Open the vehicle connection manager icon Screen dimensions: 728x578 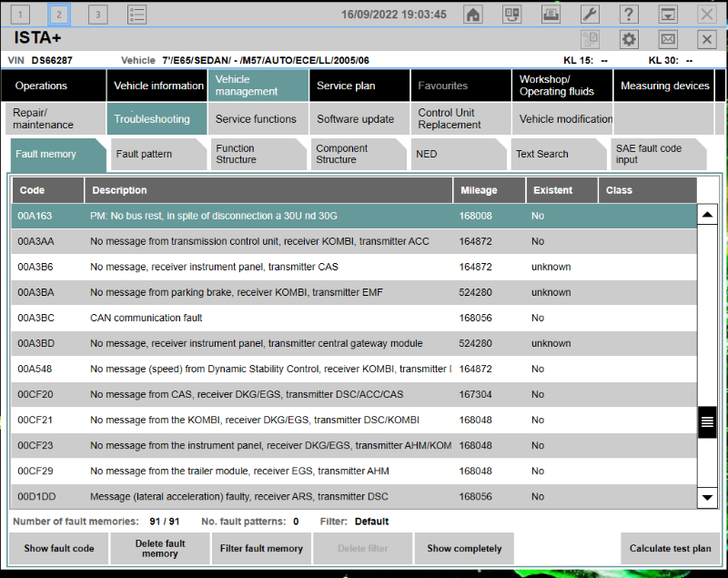click(x=511, y=15)
